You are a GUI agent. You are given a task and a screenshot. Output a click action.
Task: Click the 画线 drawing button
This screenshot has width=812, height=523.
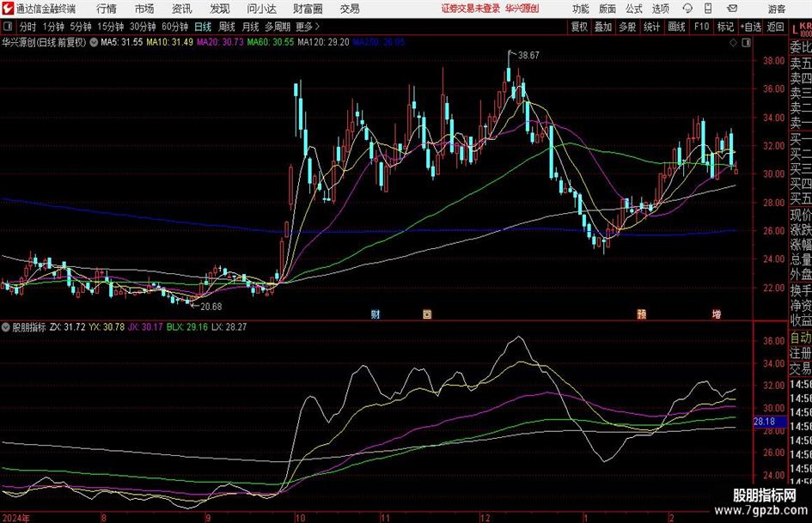pos(676,27)
